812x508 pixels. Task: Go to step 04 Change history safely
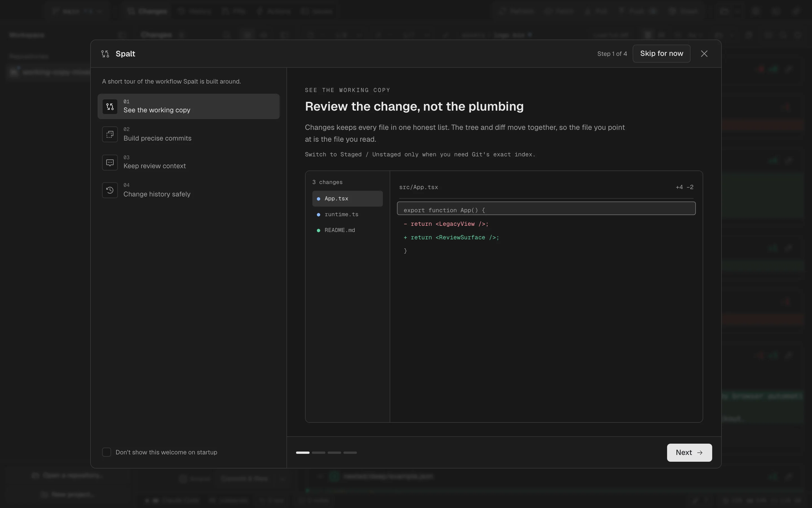[189, 190]
